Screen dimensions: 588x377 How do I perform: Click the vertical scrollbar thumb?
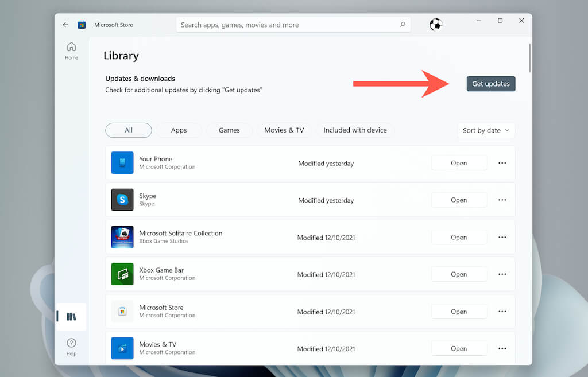pos(529,58)
